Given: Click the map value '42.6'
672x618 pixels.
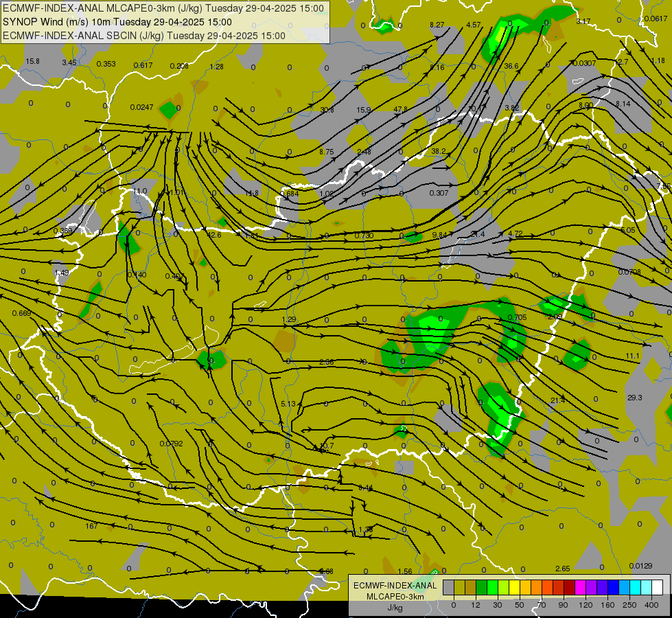Looking at the screenshot, I should (x=214, y=235).
